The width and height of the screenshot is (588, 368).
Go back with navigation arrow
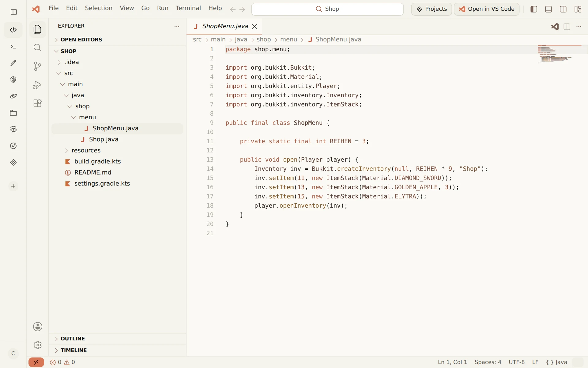233,9
